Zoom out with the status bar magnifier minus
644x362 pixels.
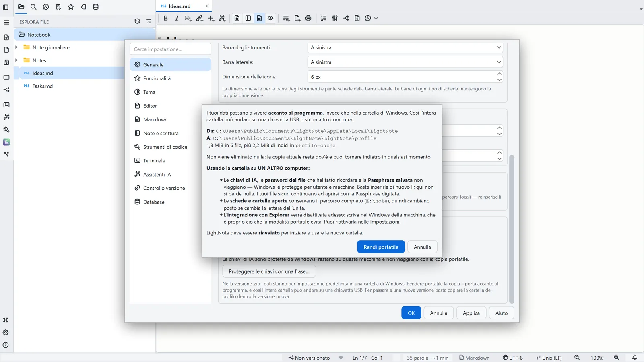pos(577,358)
